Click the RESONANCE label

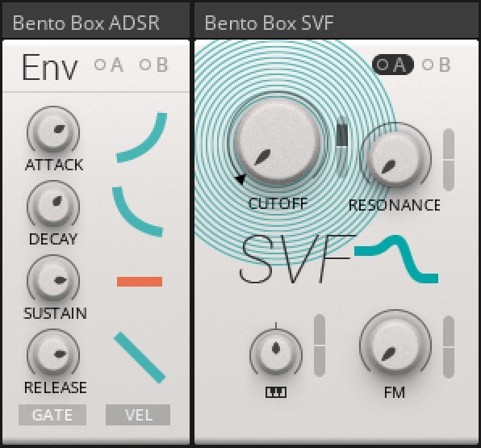[395, 205]
